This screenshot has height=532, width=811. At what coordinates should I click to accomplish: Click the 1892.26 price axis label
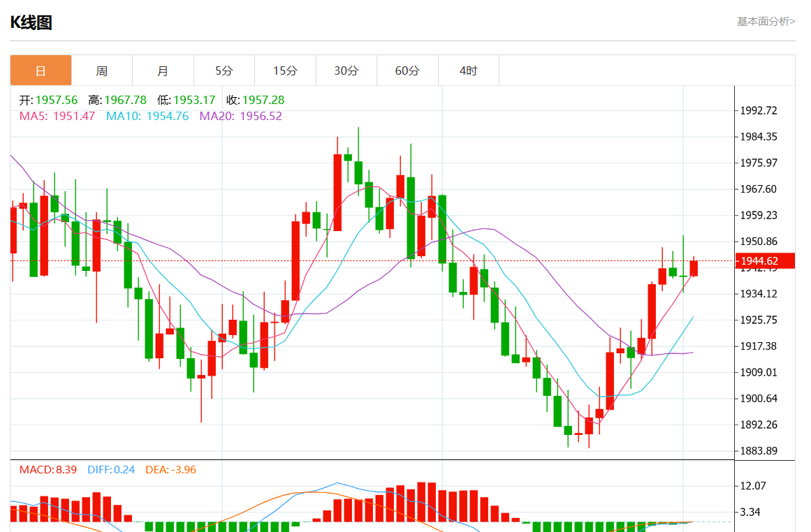click(759, 424)
